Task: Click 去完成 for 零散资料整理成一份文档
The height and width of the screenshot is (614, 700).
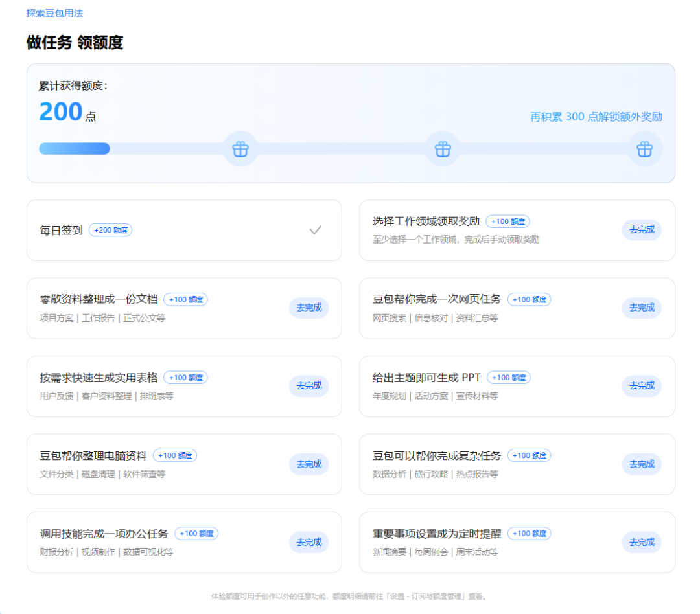Action: [309, 308]
